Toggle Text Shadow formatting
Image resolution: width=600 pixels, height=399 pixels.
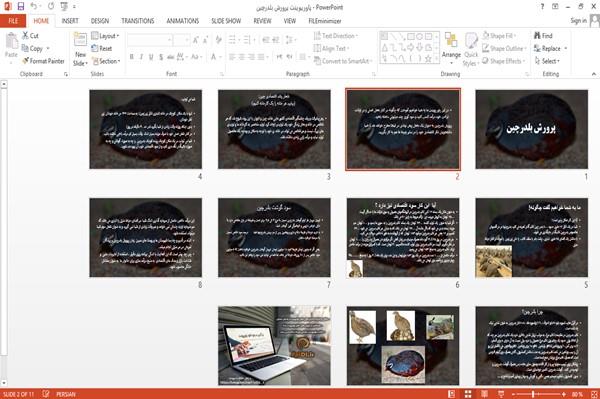coord(161,57)
